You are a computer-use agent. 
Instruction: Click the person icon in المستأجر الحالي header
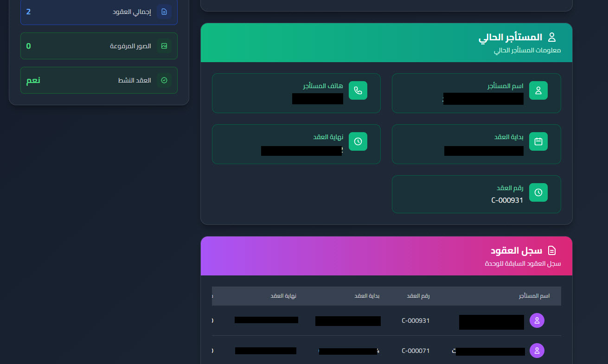click(552, 37)
